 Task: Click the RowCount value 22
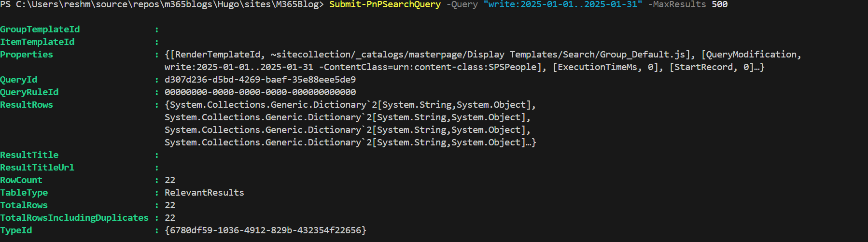pos(170,180)
